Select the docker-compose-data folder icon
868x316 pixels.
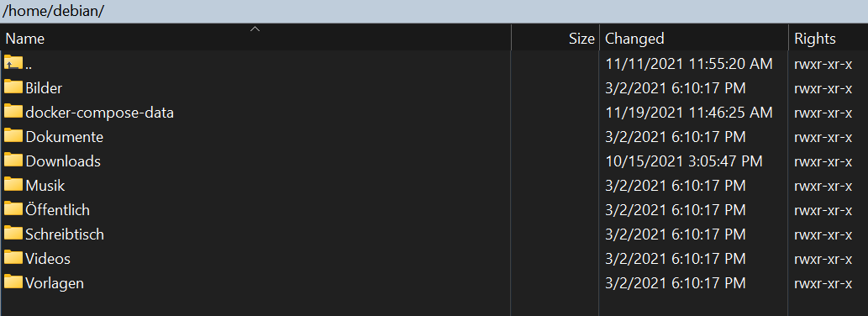click(13, 111)
